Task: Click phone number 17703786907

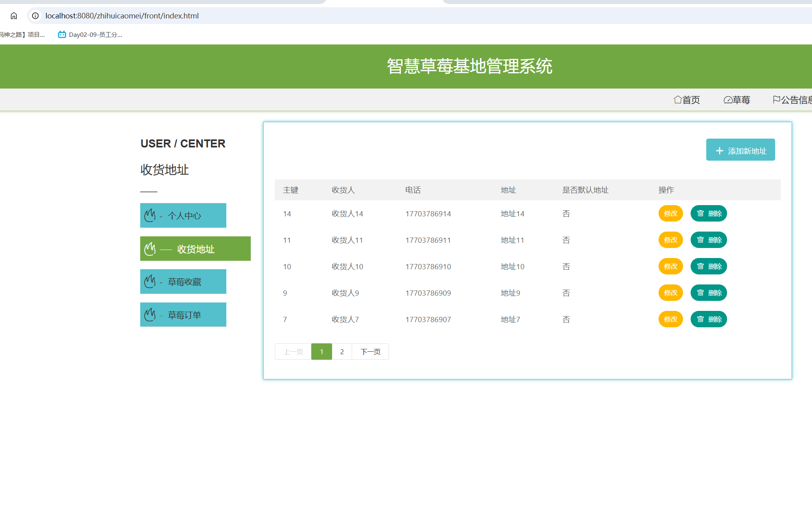Action: pyautogui.click(x=428, y=319)
